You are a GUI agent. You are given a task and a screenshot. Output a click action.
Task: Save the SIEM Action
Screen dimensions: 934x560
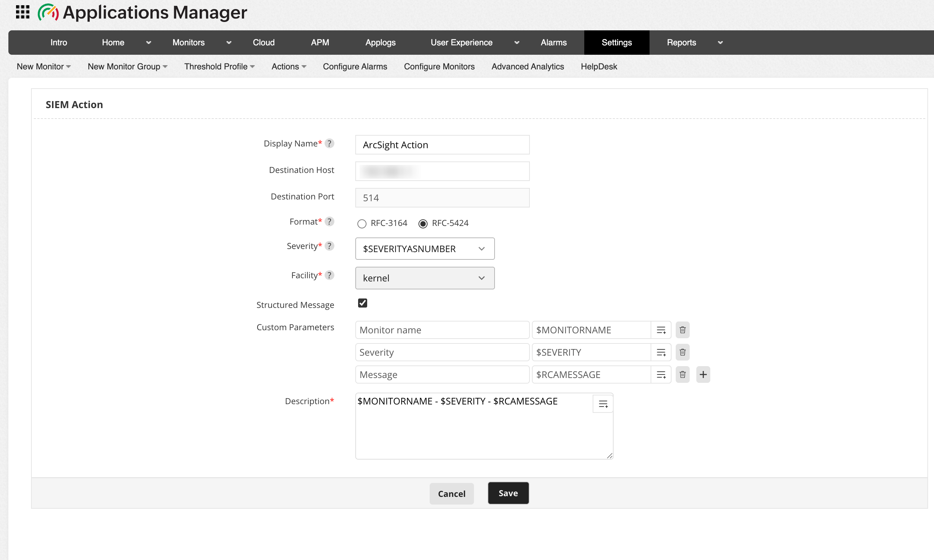pos(508,493)
